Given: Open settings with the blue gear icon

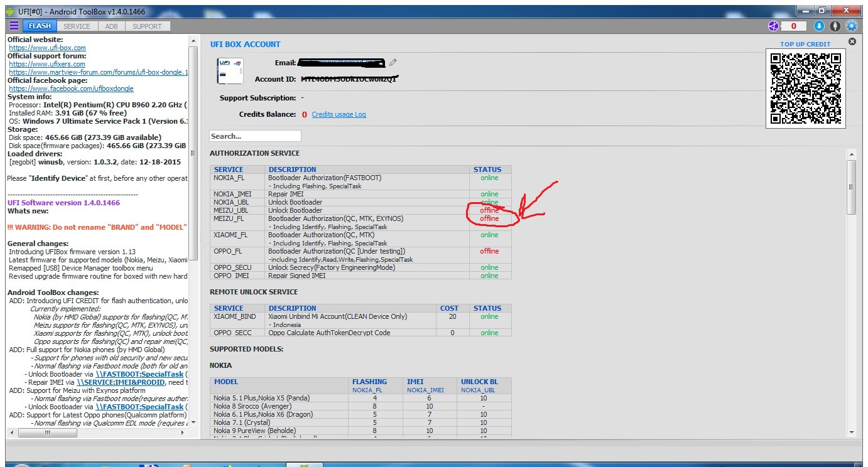Looking at the screenshot, I should click(851, 26).
